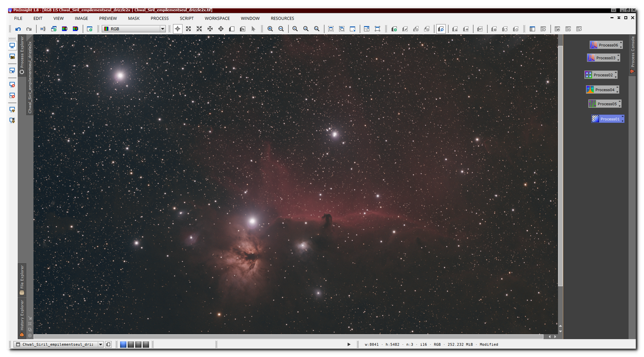644x357 pixels.
Task: Open the PREVIEW menu
Action: (x=108, y=18)
